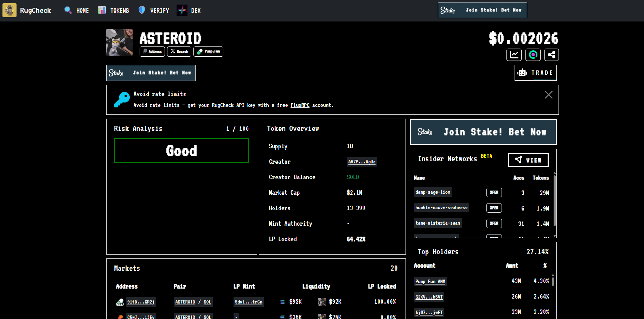644x319 pixels.
Task: Click Pump_Fun_AMM amount 43M
Action: click(x=516, y=281)
